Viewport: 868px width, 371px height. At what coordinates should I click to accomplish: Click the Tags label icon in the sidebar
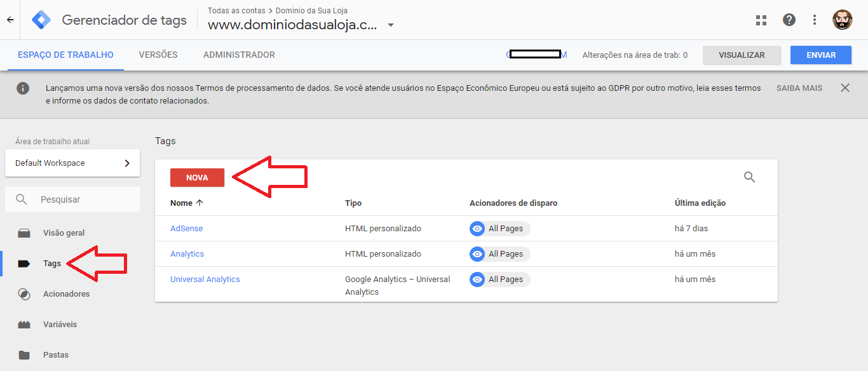coord(24,264)
